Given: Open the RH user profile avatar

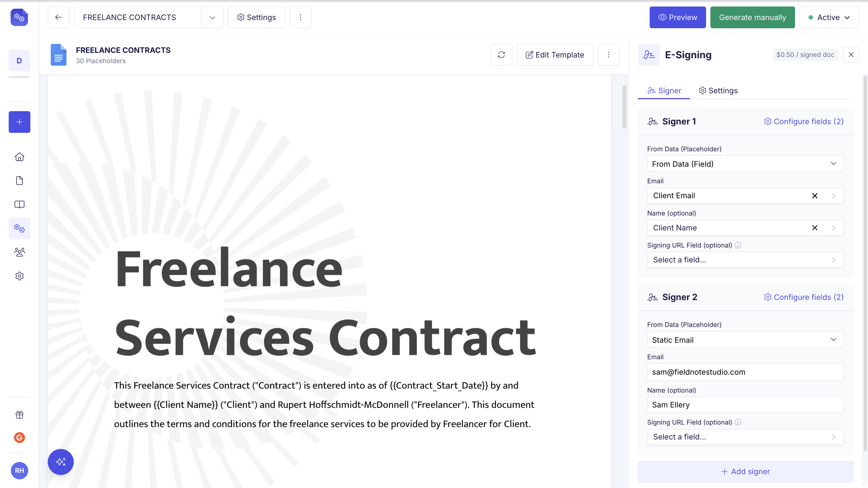Looking at the screenshot, I should coord(19,470).
